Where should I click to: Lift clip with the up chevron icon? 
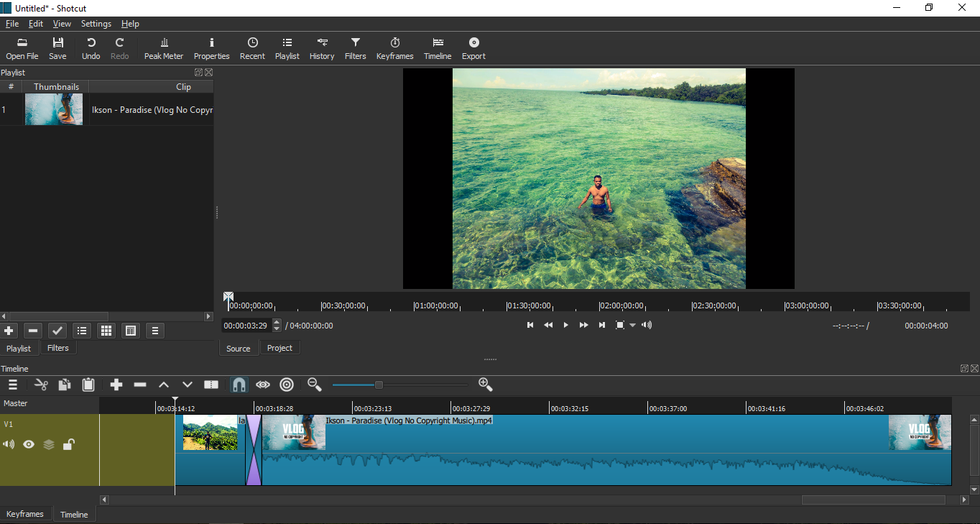tap(164, 385)
